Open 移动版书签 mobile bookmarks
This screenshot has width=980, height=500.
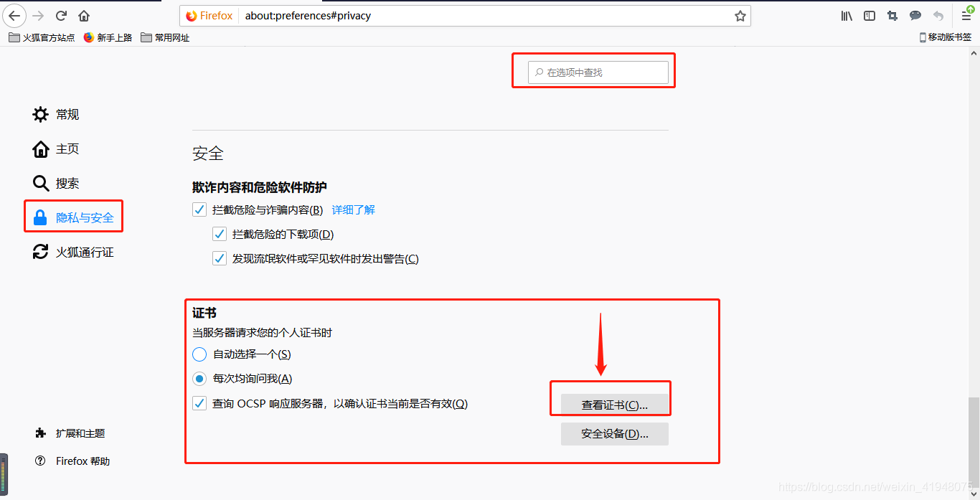click(x=945, y=37)
